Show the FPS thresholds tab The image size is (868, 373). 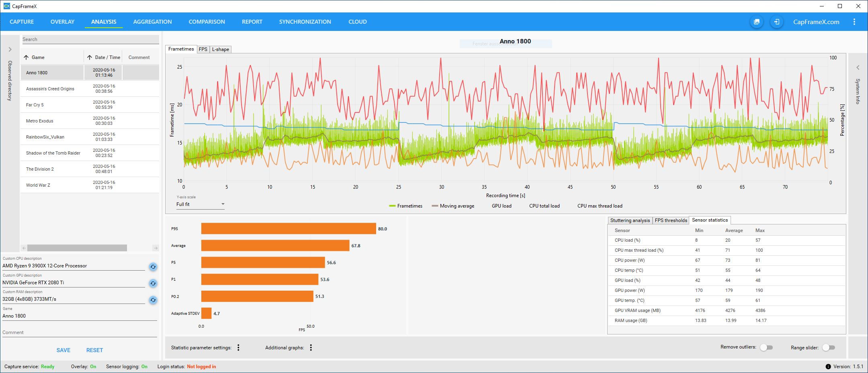click(671, 220)
